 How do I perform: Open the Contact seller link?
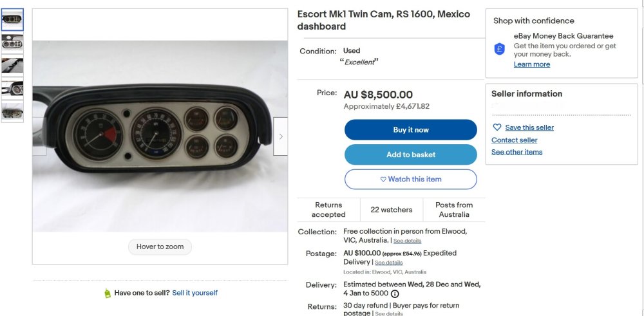514,140
